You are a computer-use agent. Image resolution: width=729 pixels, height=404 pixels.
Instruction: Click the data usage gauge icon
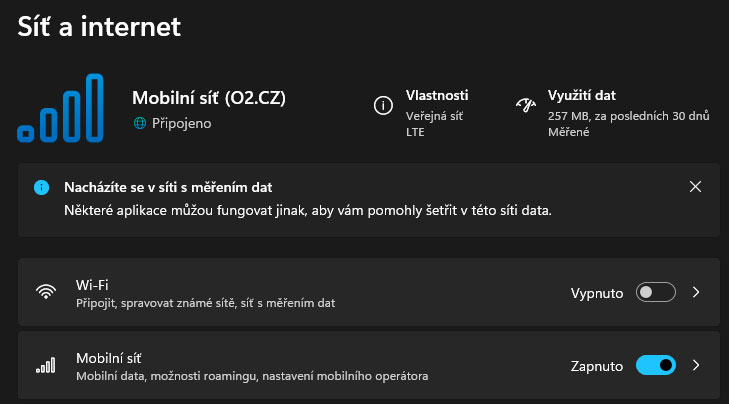click(526, 105)
